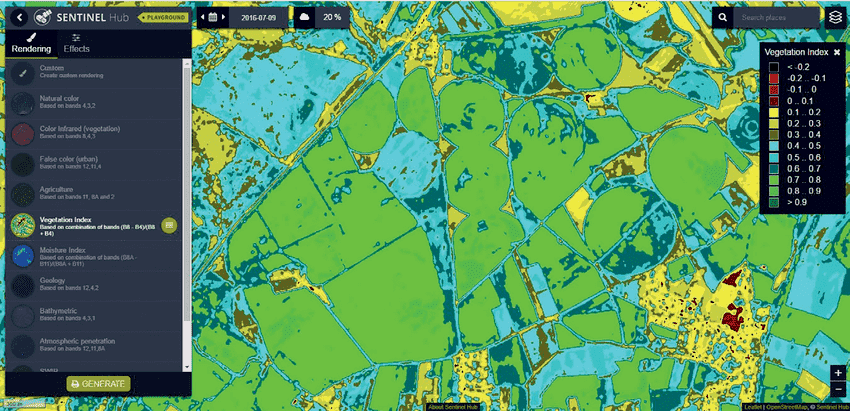Open the cloud coverage 20 % setting
The image size is (850, 411).
[332, 17]
